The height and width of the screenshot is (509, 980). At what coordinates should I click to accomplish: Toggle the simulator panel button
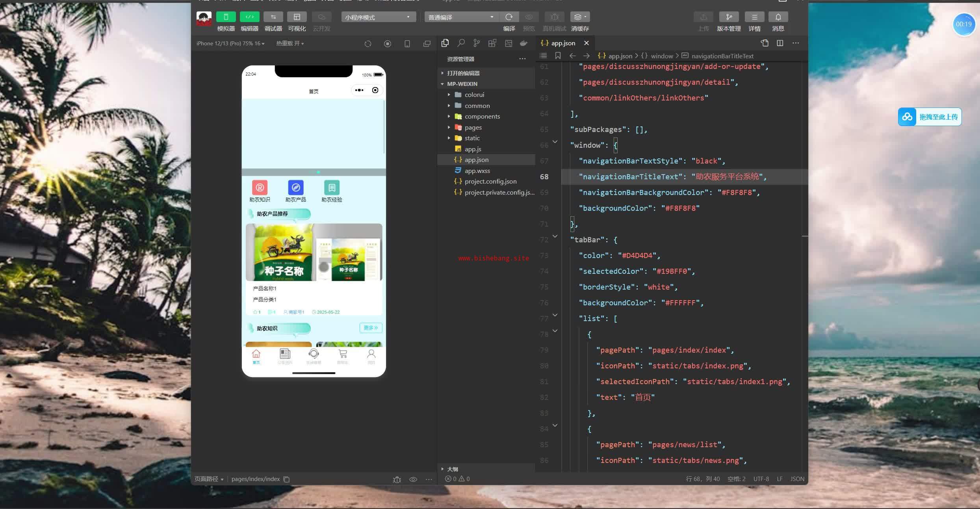click(x=226, y=17)
